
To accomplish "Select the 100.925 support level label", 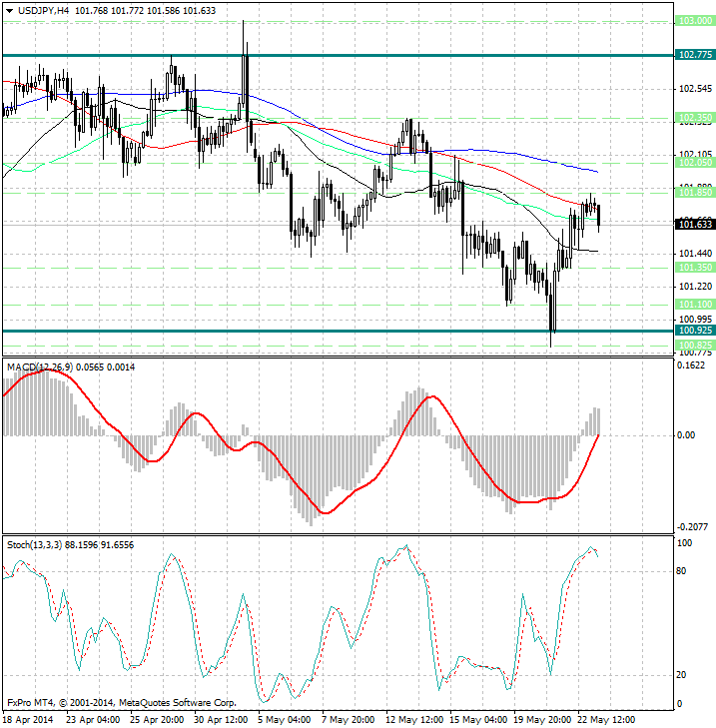I will click(695, 331).
